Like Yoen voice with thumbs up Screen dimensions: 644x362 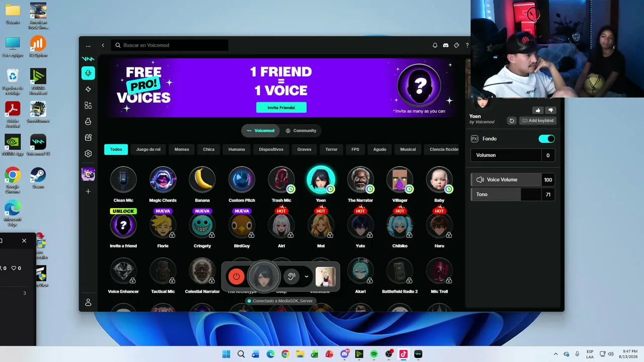538,110
